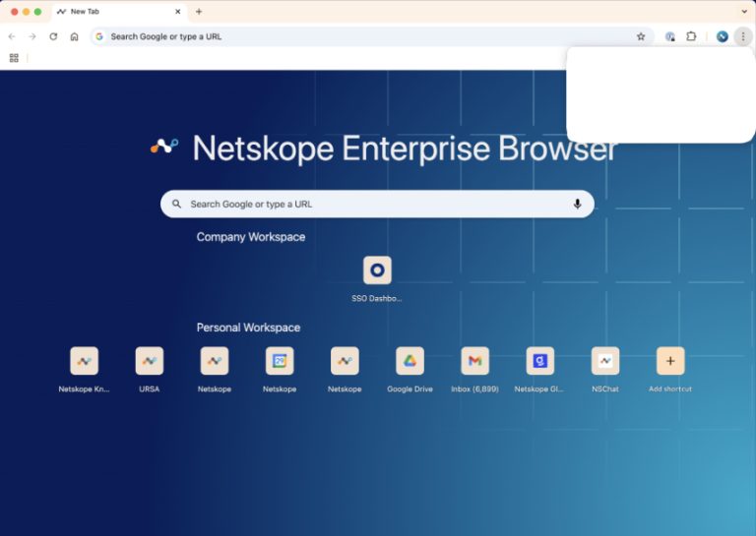Launch the NSChat shortcut
Viewport: 756px width, 536px height.
pyautogui.click(x=605, y=370)
